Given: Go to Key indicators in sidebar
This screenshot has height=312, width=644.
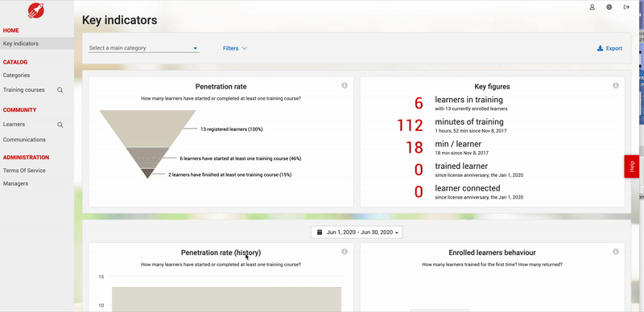Looking at the screenshot, I should point(37,43).
